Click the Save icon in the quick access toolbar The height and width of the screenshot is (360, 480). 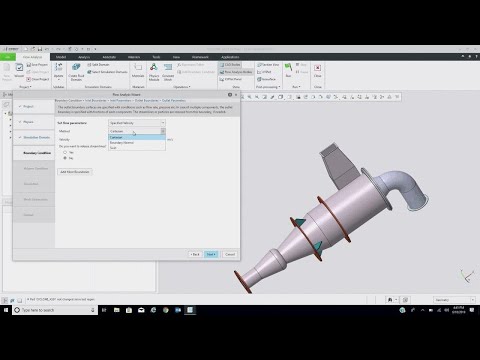pyautogui.click(x=40, y=49)
